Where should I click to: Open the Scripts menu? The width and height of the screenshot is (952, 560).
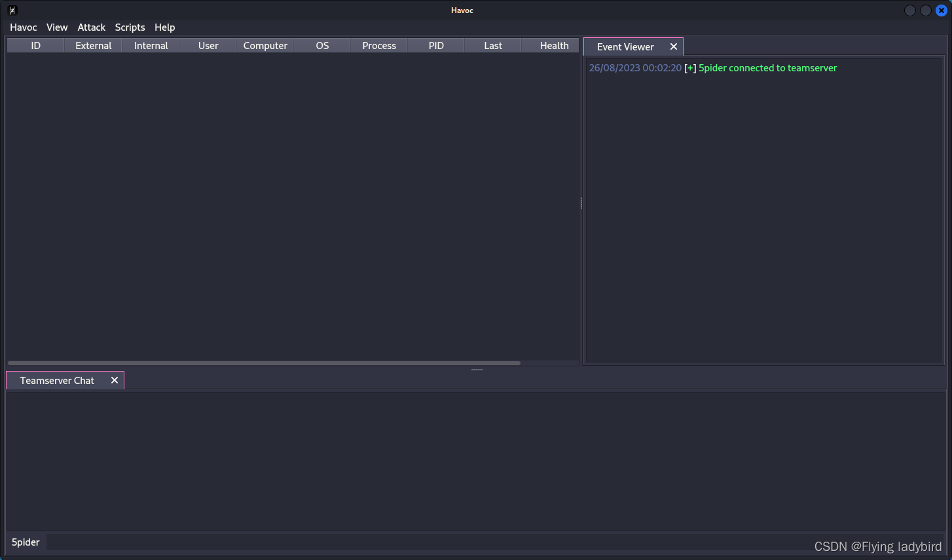[130, 27]
